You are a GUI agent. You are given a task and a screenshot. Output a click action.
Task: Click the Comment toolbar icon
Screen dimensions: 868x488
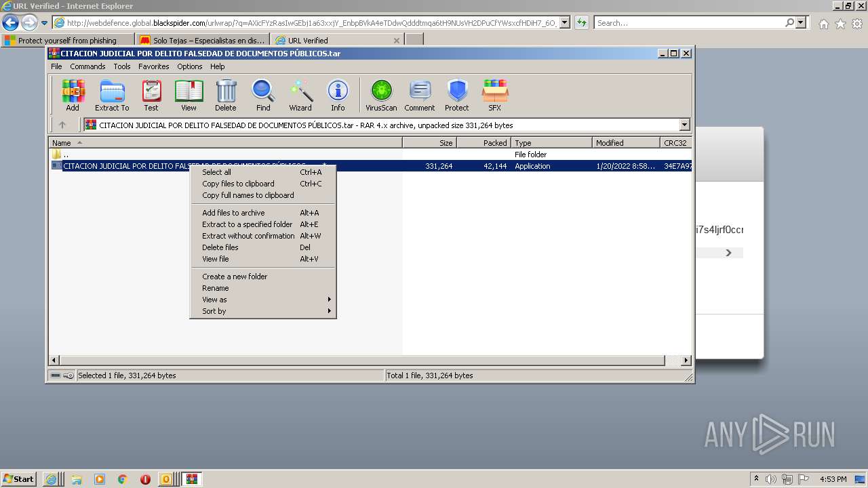tap(420, 96)
